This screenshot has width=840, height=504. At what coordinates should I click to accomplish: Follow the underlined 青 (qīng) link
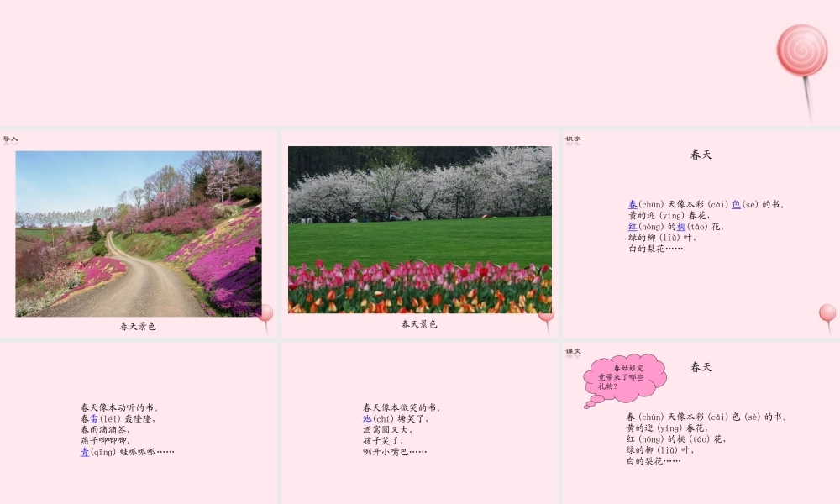(x=85, y=452)
